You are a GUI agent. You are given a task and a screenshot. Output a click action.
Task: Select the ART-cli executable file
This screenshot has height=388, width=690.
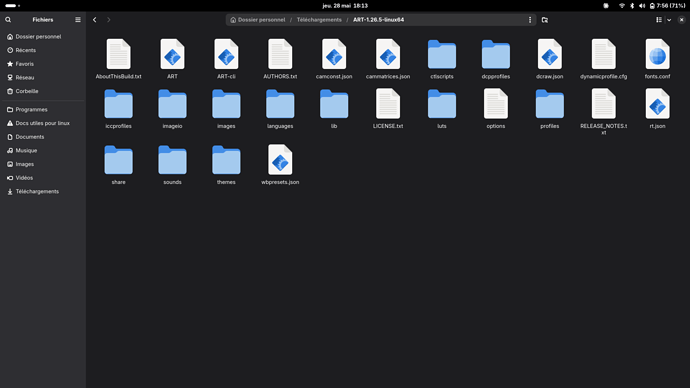pyautogui.click(x=226, y=59)
